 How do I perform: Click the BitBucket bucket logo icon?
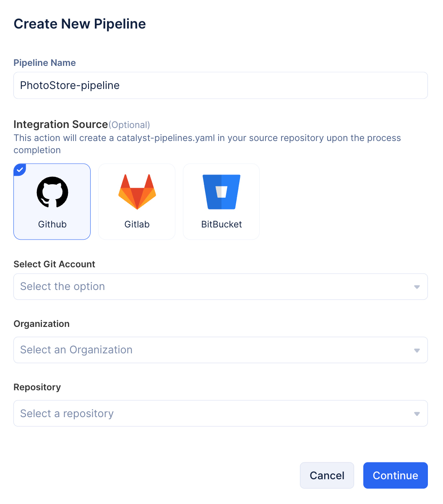point(221,192)
